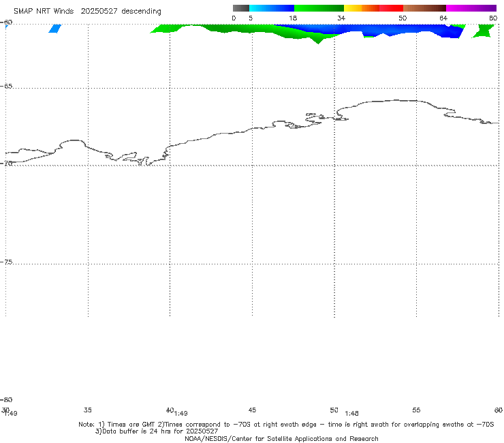Pick the brown segment of the color bar

[424, 8]
